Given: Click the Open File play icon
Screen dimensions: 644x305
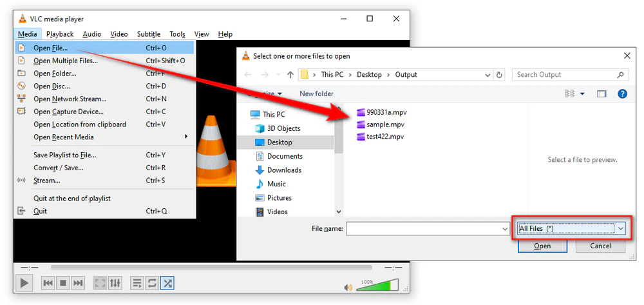Looking at the screenshot, I should [21, 48].
